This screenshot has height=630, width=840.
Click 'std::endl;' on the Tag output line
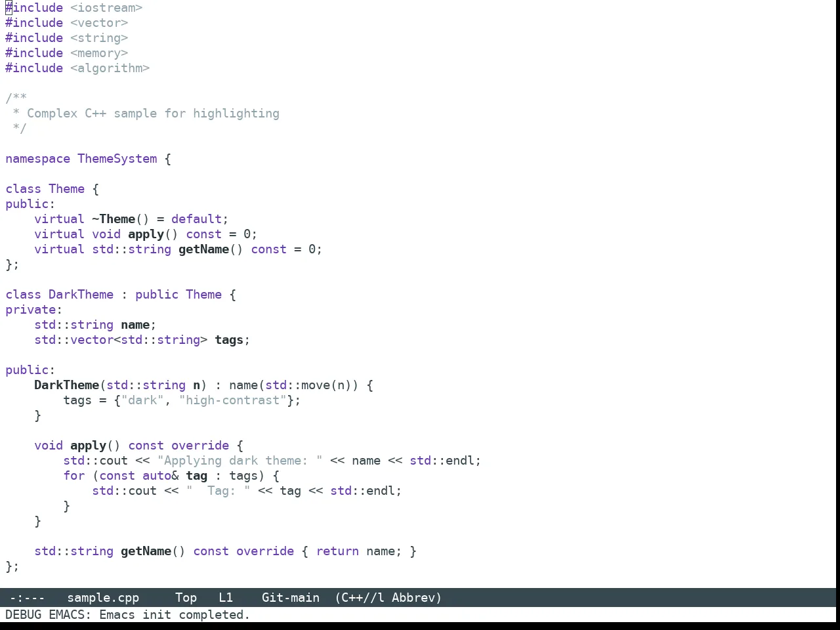tap(366, 491)
